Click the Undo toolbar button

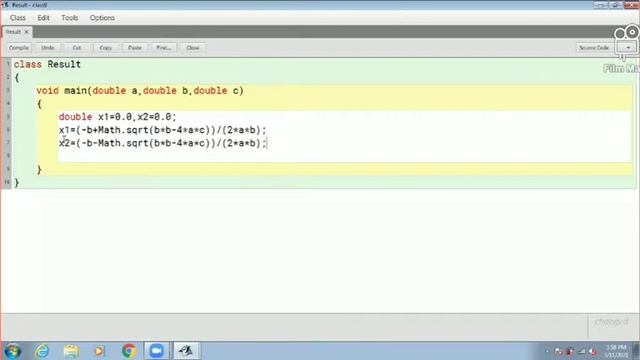[x=48, y=48]
